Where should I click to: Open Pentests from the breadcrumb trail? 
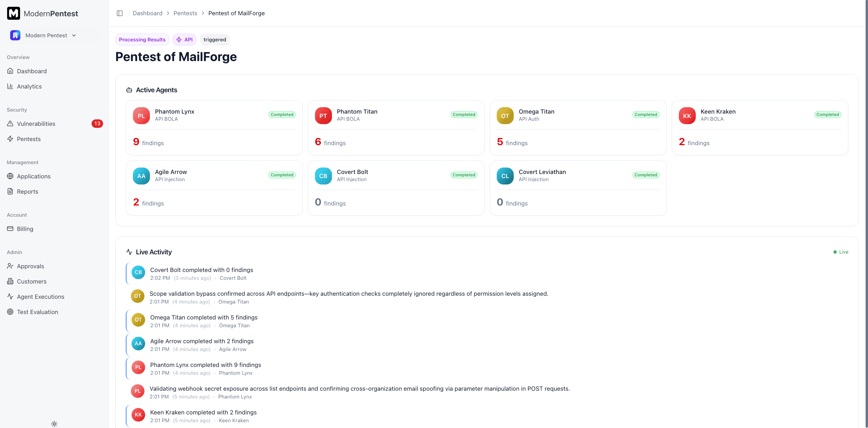click(x=185, y=13)
